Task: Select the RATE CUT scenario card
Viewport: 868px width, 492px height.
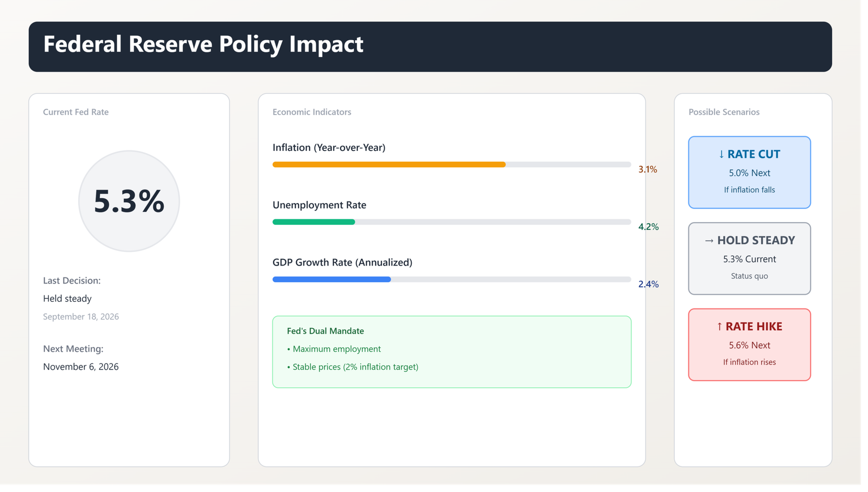Action: pos(749,172)
